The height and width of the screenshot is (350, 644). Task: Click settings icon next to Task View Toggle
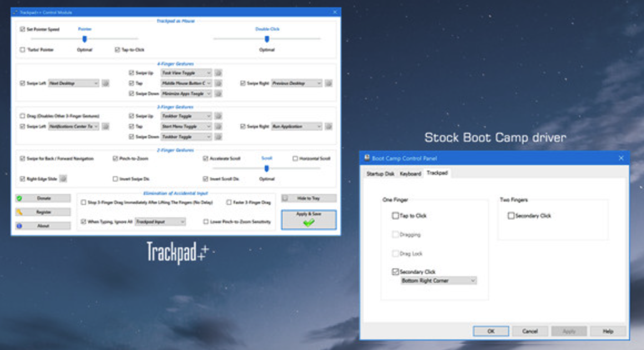point(218,73)
